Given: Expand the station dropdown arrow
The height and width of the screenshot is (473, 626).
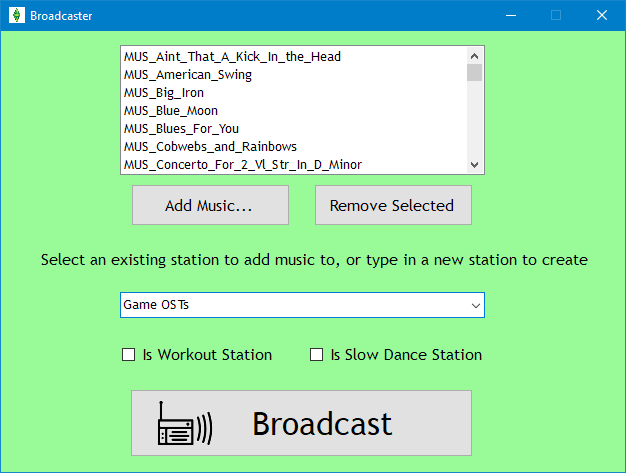Looking at the screenshot, I should point(474,305).
